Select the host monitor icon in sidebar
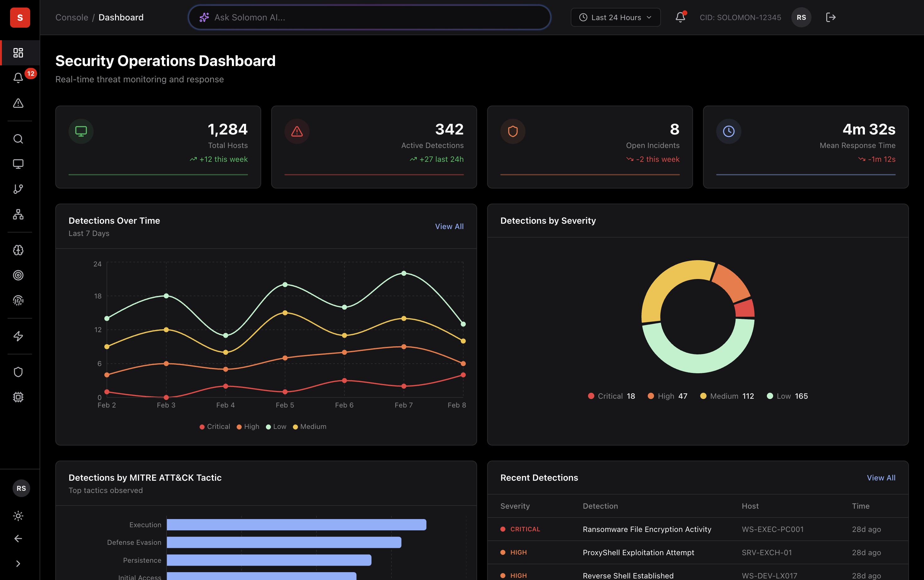The width and height of the screenshot is (924, 580). [x=19, y=164]
